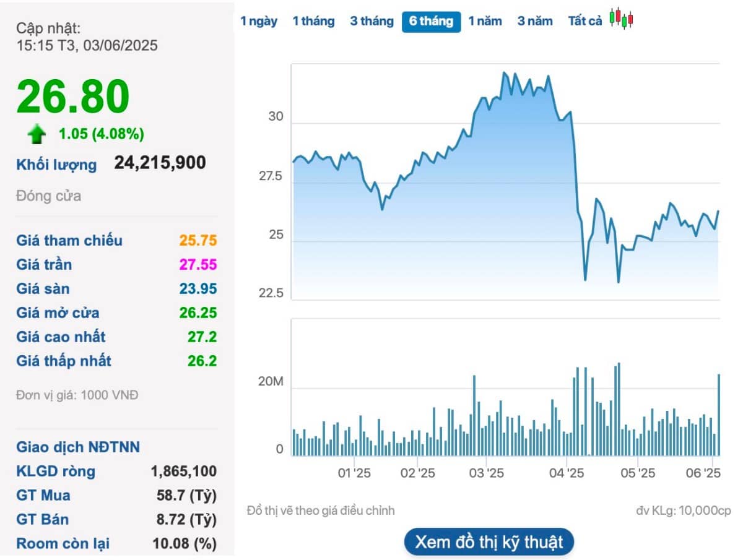Click the Room còn lại label
The height and width of the screenshot is (560, 743).
[63, 544]
